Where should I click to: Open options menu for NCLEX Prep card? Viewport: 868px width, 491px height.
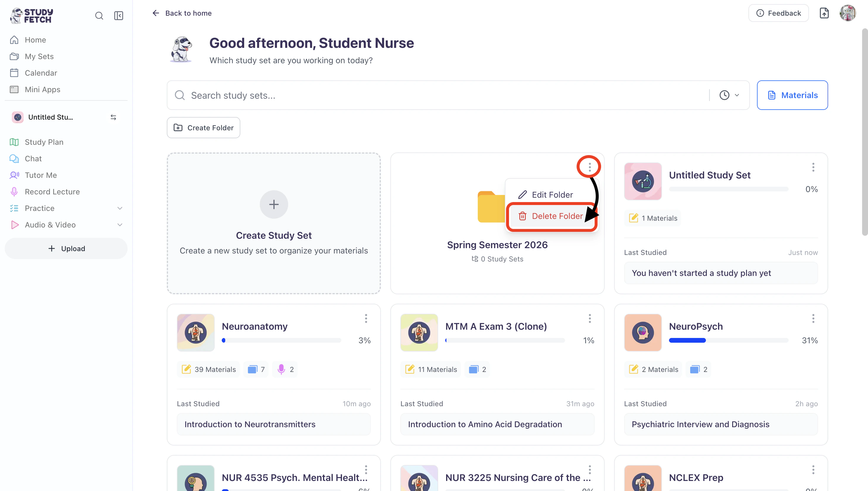tap(813, 470)
